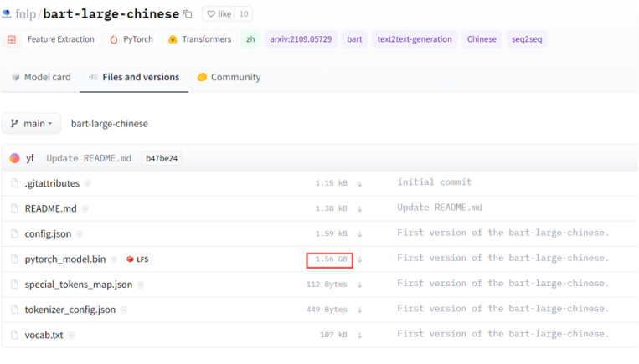Screen dimensions: 639x364
Task: Click the file icon beside vocab.txt
Action: click(14, 335)
